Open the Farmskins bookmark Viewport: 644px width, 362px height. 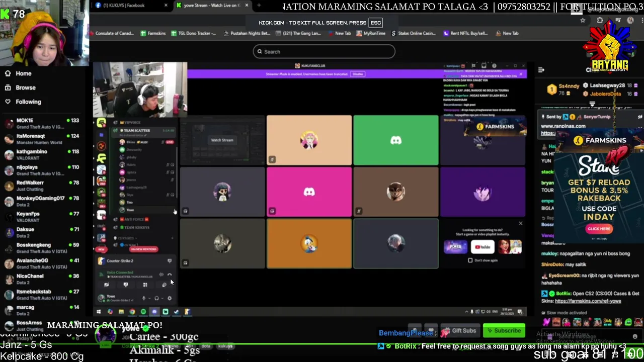153,33
